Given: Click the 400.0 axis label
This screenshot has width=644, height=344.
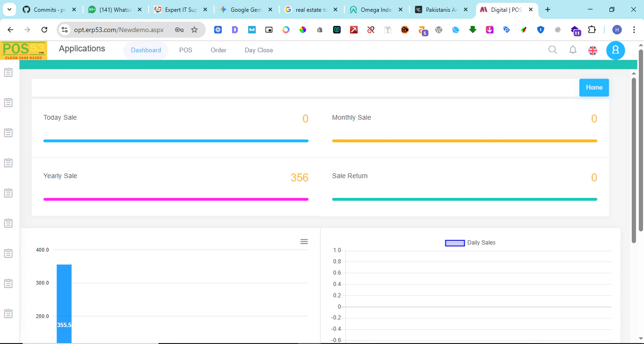Looking at the screenshot, I should tap(42, 250).
